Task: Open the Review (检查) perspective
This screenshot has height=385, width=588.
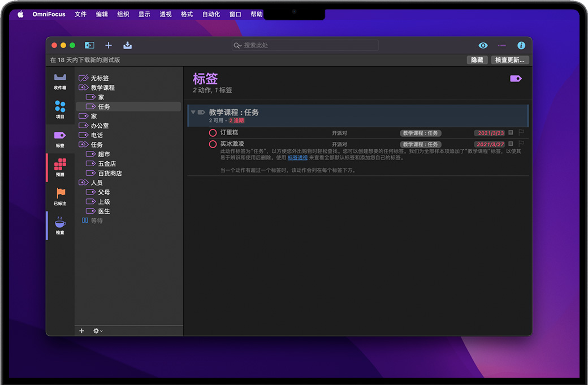Action: pos(60,225)
